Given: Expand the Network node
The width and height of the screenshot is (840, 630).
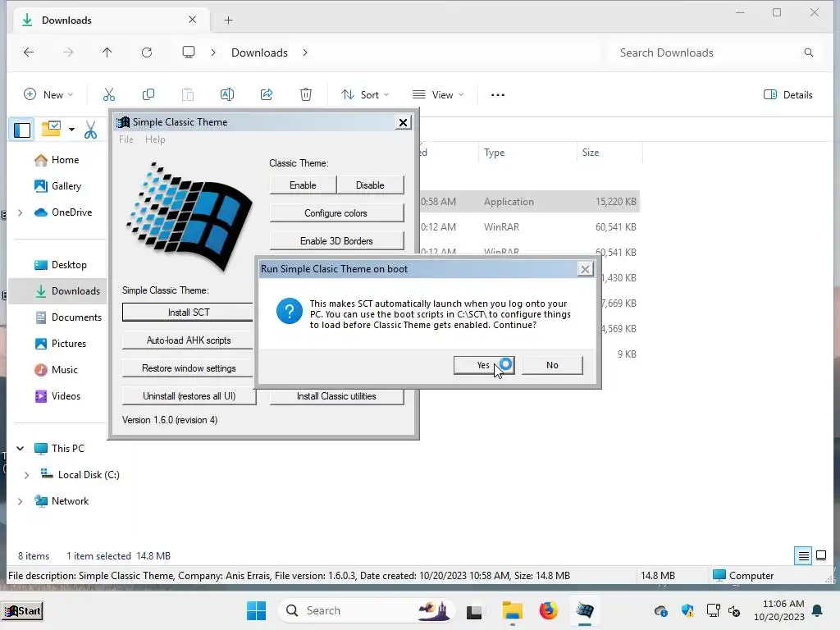Looking at the screenshot, I should click(x=21, y=501).
